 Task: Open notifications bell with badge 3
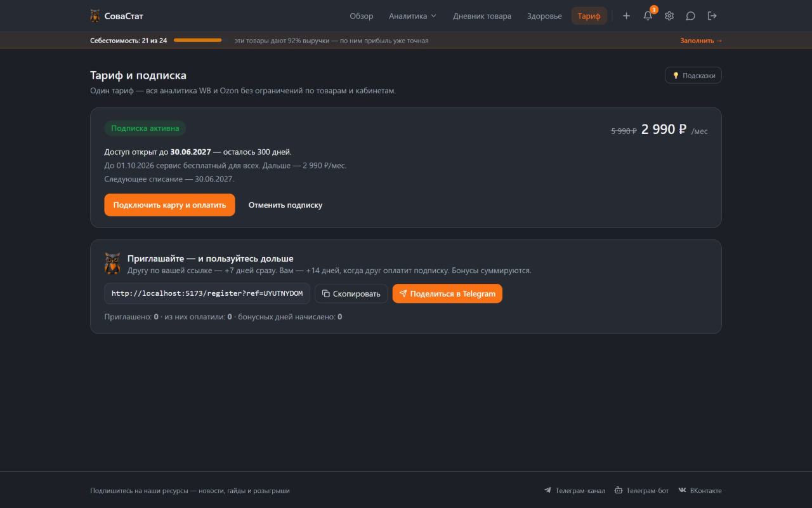[648, 16]
